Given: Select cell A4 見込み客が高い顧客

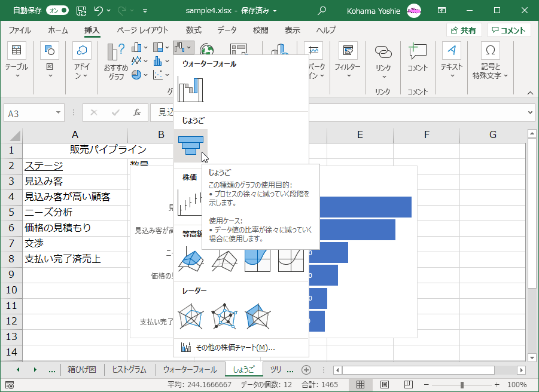Looking at the screenshot, I should pos(75,197).
